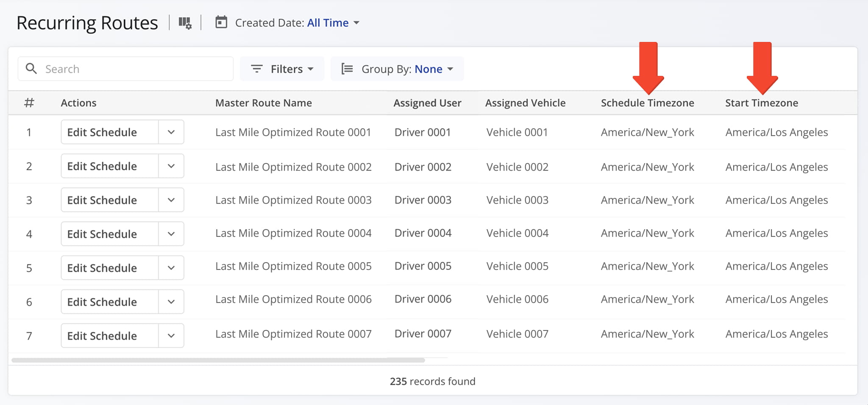Viewport: 868px width, 405px height.
Task: Click the Filters lines icon
Action: point(257,69)
